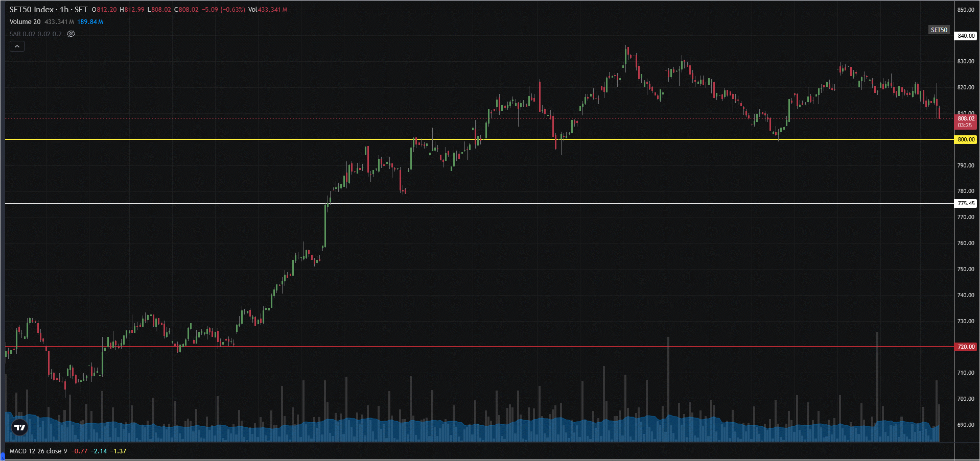Click the 770.00 price scale label
Screen dimensions: 980x461
click(x=966, y=217)
